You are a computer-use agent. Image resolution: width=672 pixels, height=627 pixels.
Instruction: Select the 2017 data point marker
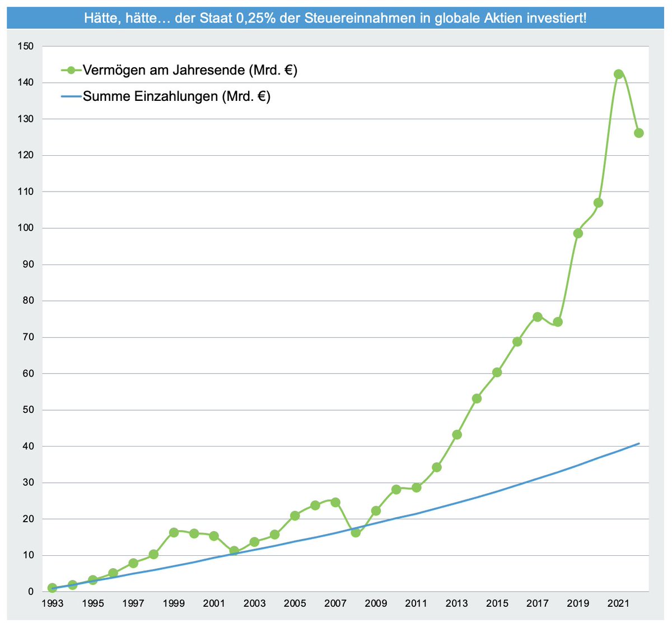pos(537,317)
